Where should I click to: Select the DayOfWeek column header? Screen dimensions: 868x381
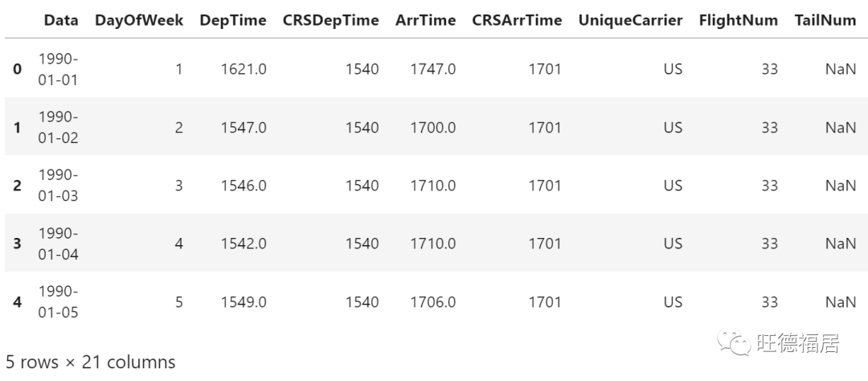click(x=139, y=21)
